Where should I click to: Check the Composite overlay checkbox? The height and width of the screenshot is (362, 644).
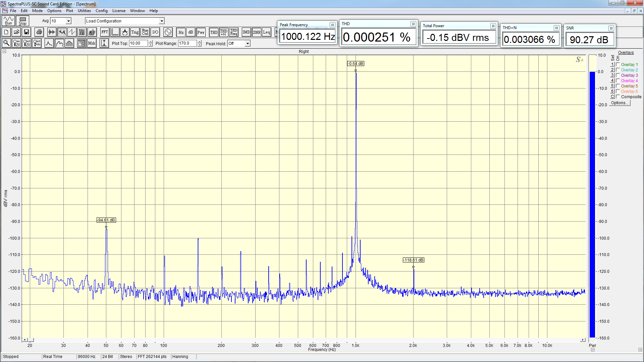(x=618, y=97)
